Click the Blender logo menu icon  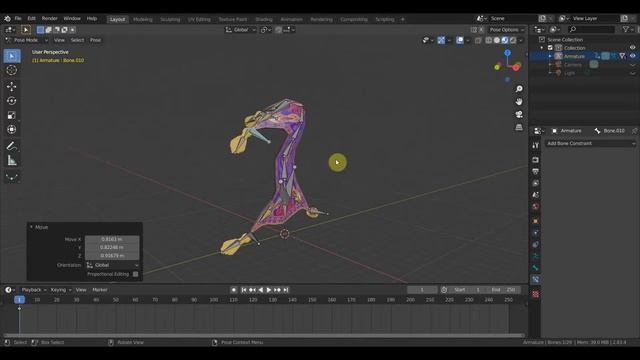pos(7,19)
